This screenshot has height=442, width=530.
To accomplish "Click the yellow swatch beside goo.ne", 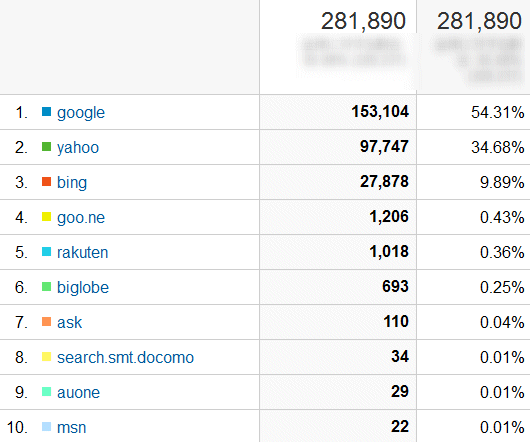I will 46,217.
